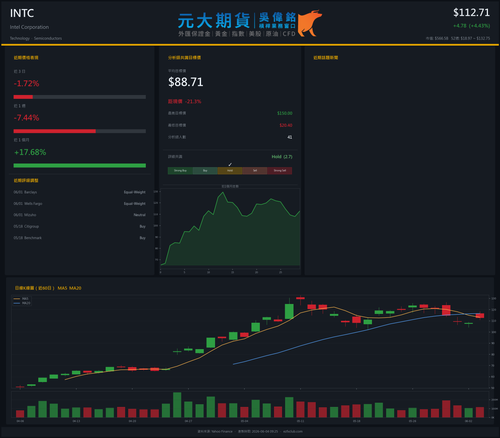
Task: Click the INTC ticker symbol
Action: pos(22,13)
